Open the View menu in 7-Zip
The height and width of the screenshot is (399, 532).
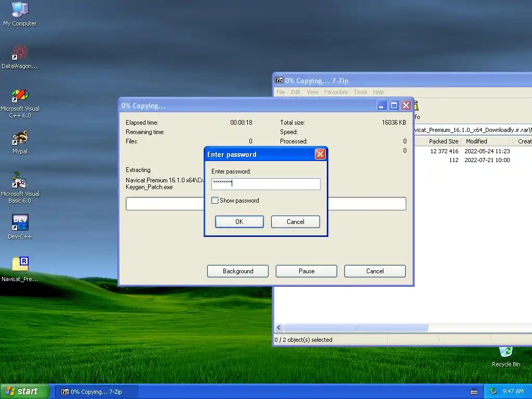(x=312, y=92)
